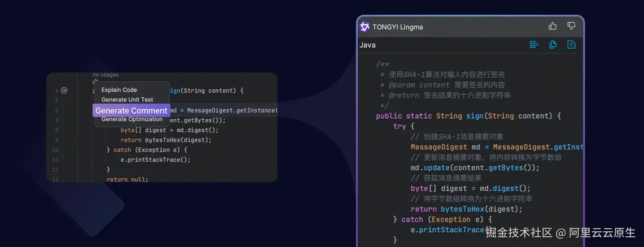This screenshot has height=247, width=644.
Task: Click the 'no usages' hint above method
Action: pyautogui.click(x=106, y=75)
